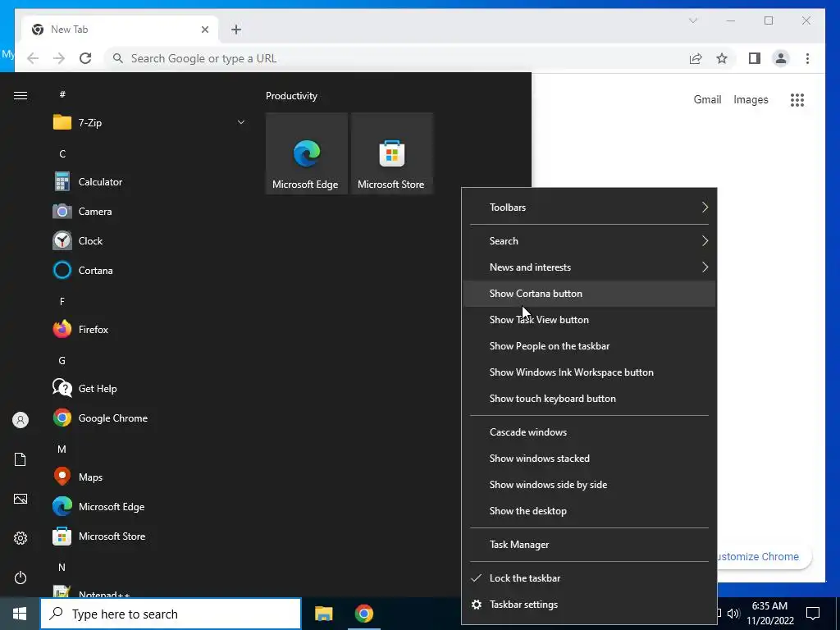Open Chrome side panel icon
Screen dimensions: 840x630
point(755,58)
